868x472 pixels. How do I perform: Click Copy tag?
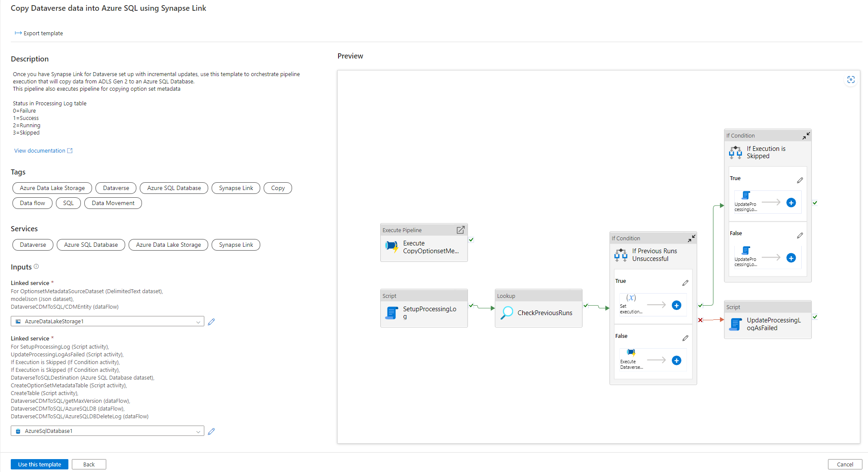coord(278,188)
